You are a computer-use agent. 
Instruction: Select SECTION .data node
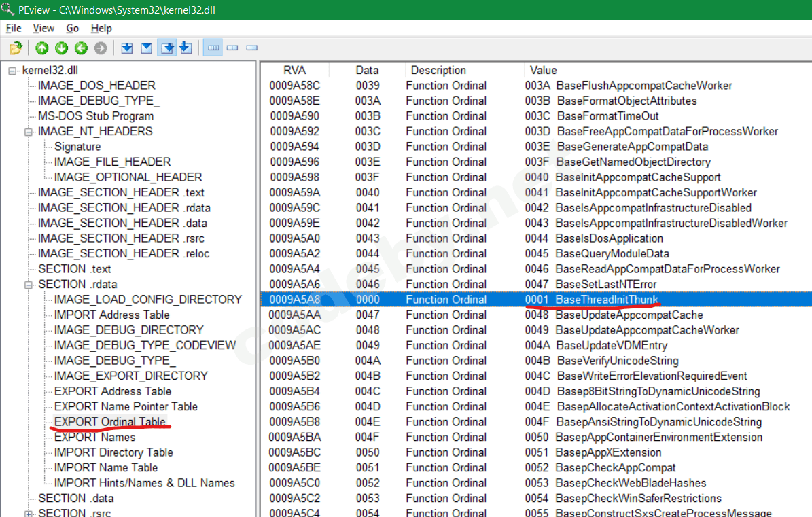pyautogui.click(x=76, y=499)
